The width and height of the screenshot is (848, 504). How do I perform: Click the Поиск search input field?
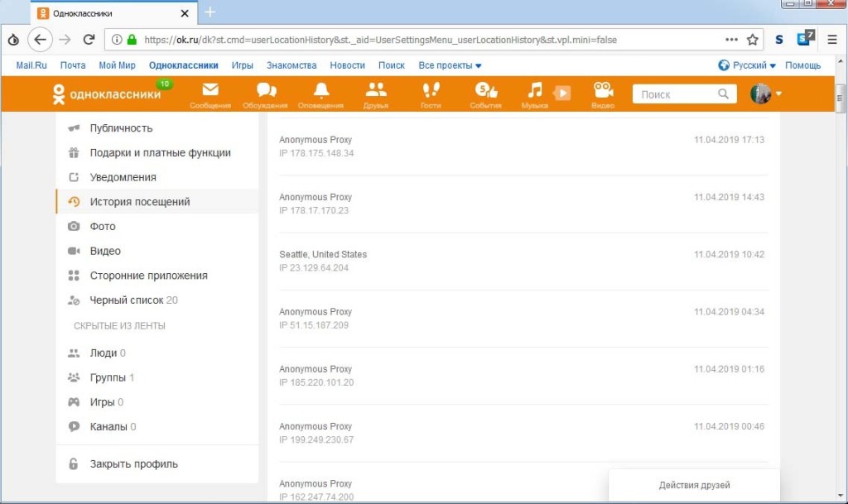click(x=675, y=94)
